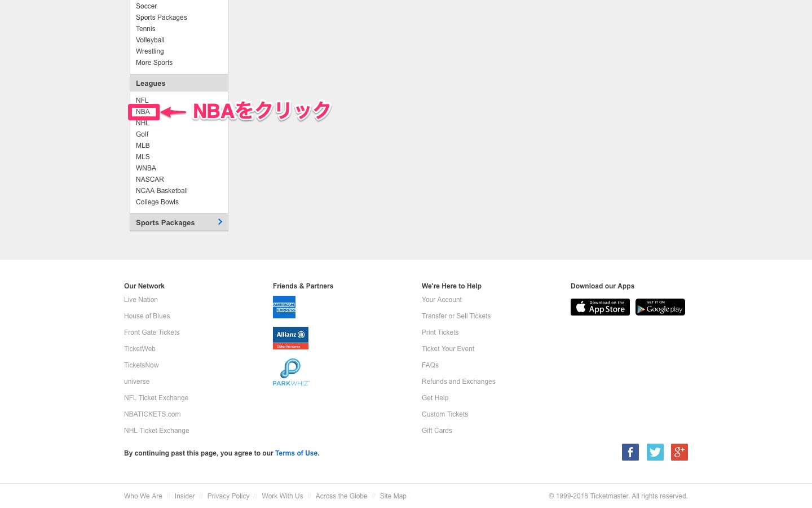Choose Soccer from the sports list

pos(147,6)
